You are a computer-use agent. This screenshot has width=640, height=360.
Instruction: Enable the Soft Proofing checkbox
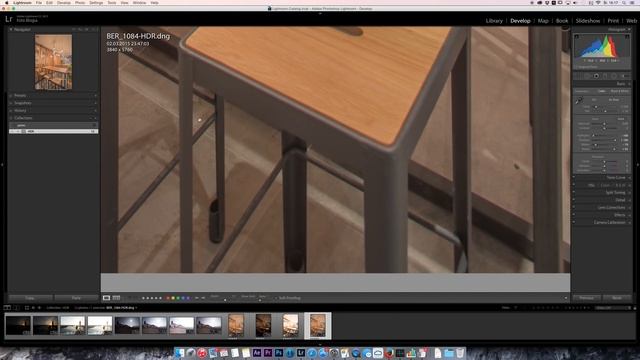click(276, 298)
